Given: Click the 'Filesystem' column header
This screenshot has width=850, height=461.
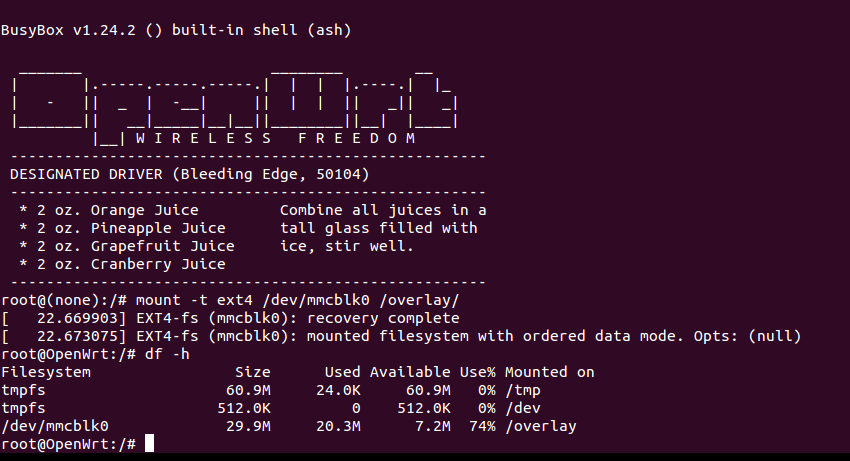Looking at the screenshot, I should (46, 373).
